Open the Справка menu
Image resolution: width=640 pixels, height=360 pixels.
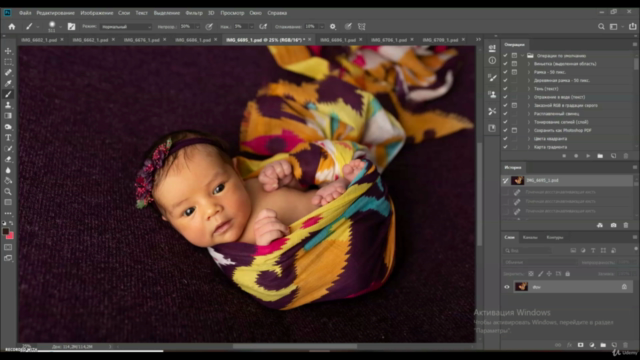(277, 13)
